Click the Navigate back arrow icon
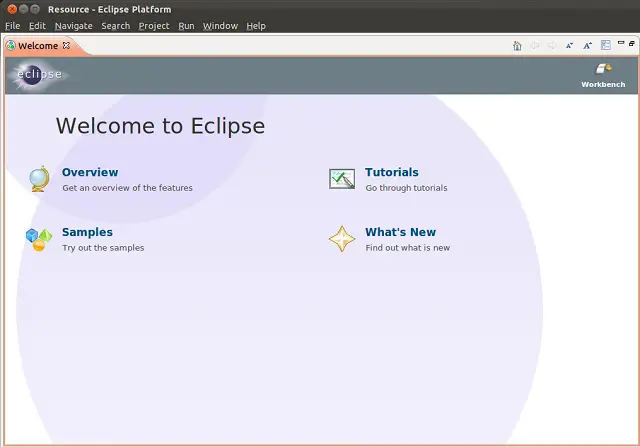 535,45
